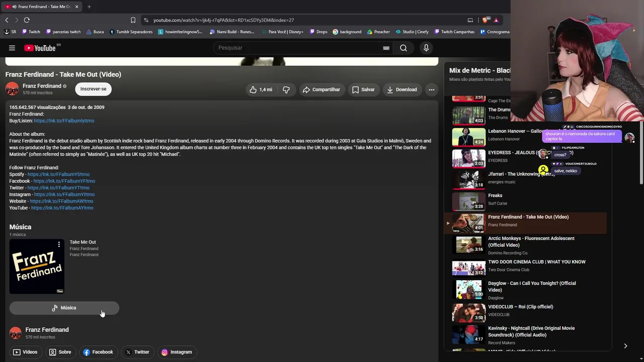
Task: Open the Twitch bookmark
Action: [x=31, y=32]
